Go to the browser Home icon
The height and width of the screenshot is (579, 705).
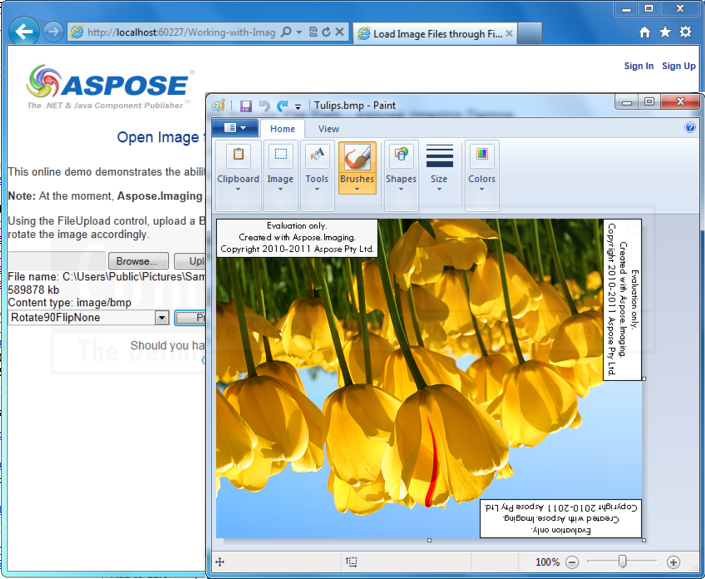tap(645, 32)
